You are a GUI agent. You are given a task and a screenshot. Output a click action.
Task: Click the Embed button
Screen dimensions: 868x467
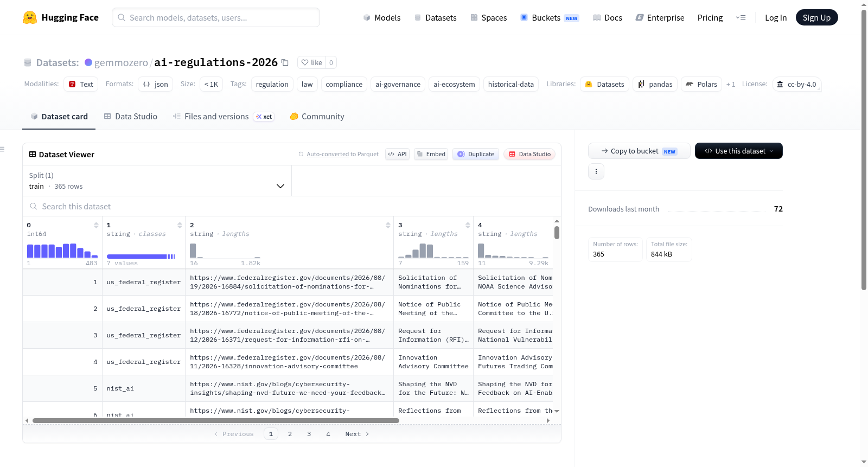point(432,154)
